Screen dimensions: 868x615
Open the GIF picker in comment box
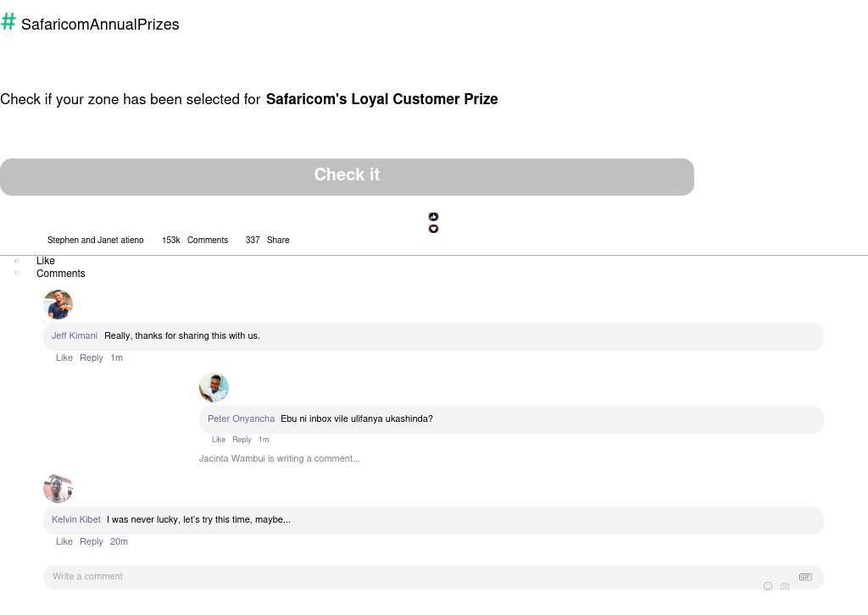tap(805, 577)
